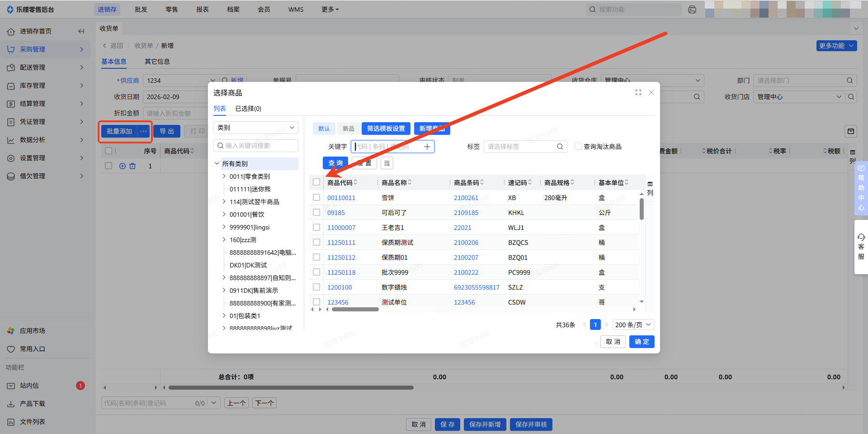Screen dimensions: 868x434
Task: Click the product table horizontal scrollbar
Action: click(x=355, y=310)
